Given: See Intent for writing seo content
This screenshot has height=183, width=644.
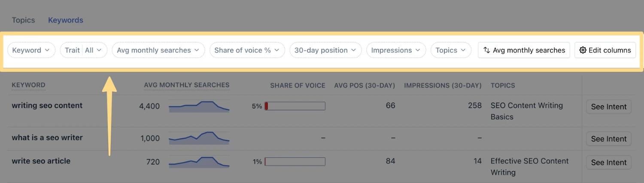Looking at the screenshot, I should pyautogui.click(x=608, y=107).
